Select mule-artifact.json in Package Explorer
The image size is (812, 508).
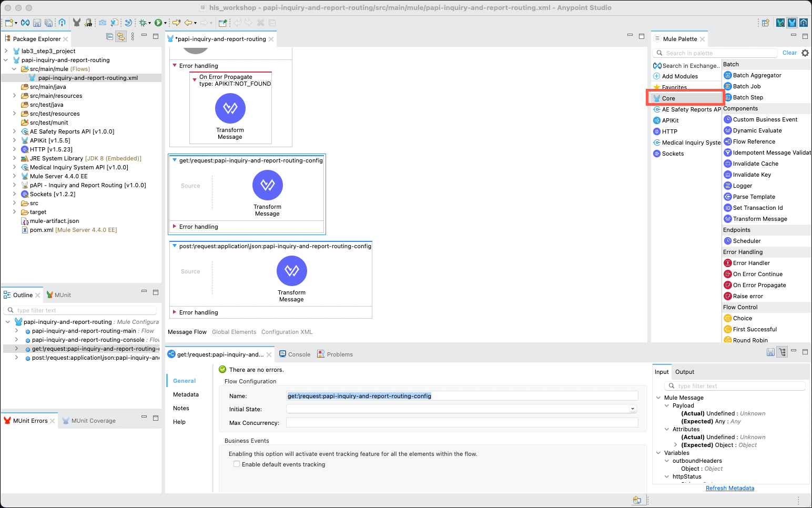[x=50, y=221]
